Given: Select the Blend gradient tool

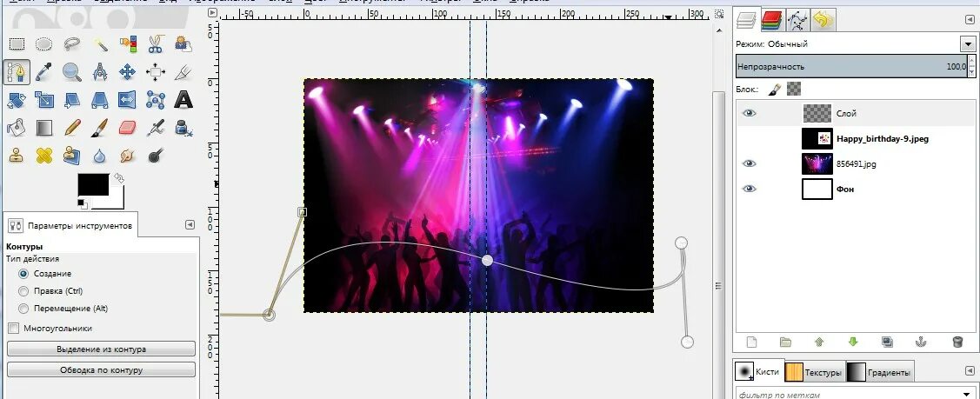Looking at the screenshot, I should pyautogui.click(x=43, y=128).
